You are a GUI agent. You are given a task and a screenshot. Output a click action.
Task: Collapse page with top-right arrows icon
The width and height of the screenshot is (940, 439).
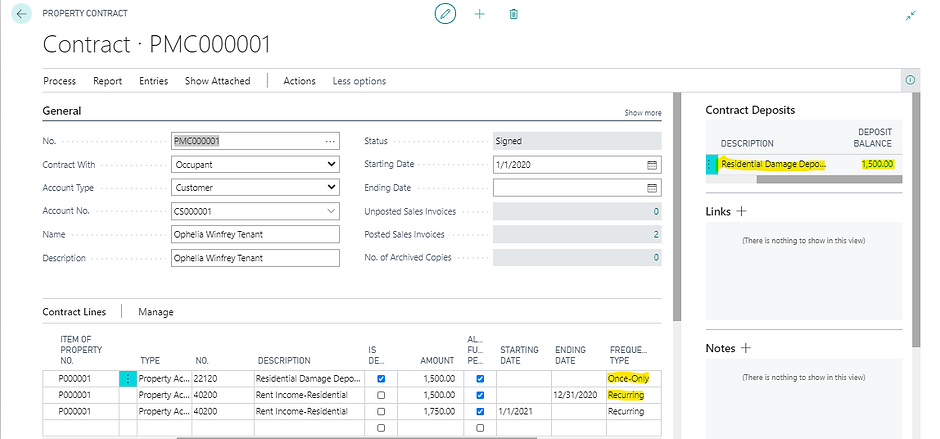click(x=911, y=16)
